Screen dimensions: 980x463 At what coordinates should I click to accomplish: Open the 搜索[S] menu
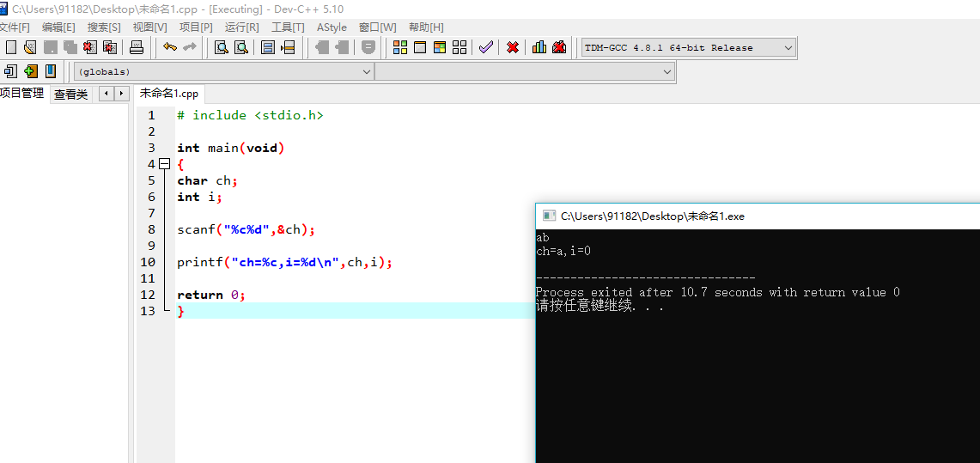[104, 27]
